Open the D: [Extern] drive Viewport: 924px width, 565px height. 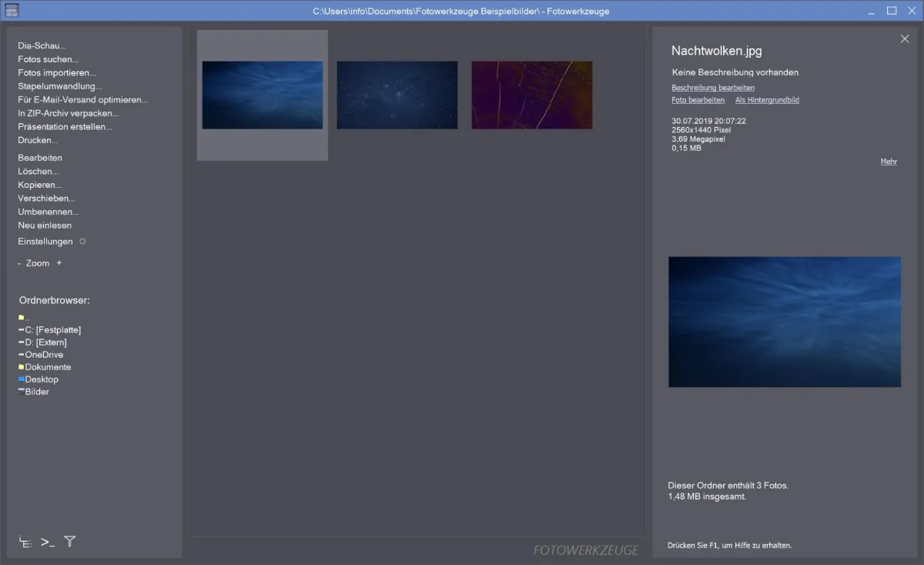coord(45,343)
